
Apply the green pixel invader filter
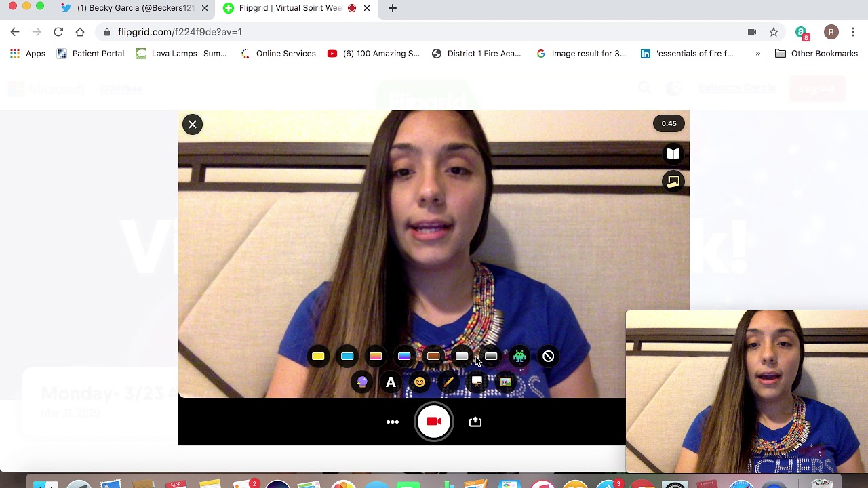(519, 357)
